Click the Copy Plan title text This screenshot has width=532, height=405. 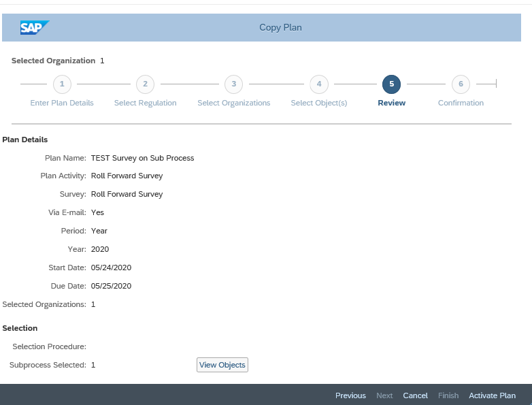click(280, 27)
